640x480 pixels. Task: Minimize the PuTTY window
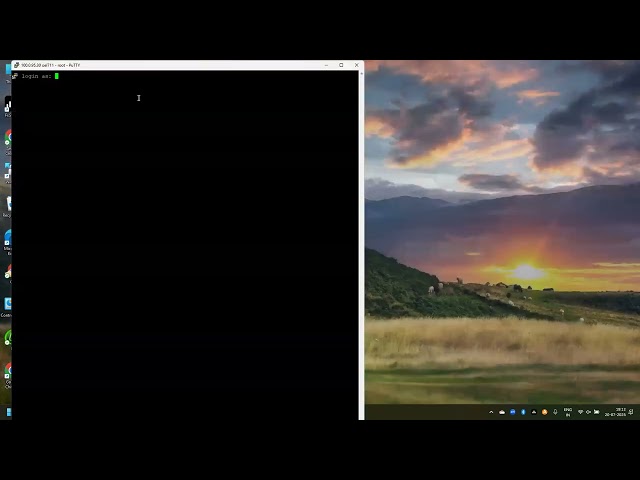pos(326,65)
